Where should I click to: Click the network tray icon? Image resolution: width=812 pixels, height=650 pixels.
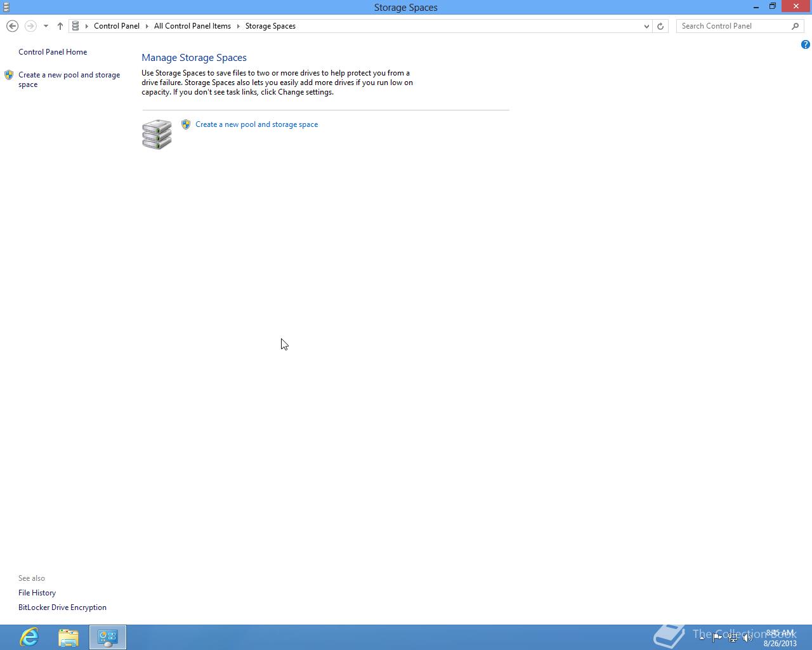click(733, 638)
